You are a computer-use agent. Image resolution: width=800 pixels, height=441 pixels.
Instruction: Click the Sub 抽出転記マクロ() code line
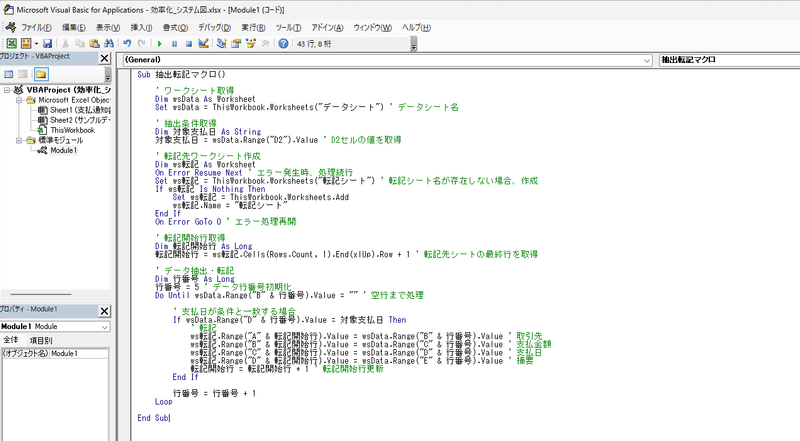pos(181,75)
